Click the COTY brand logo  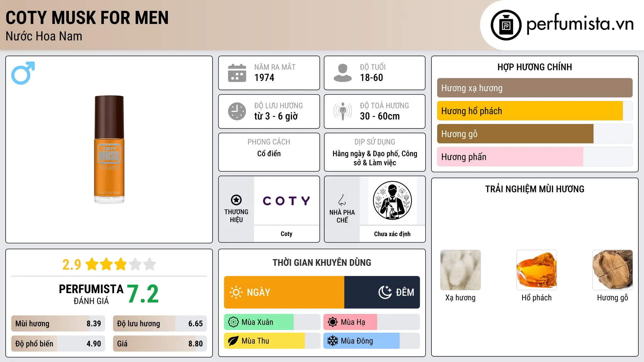(x=286, y=200)
